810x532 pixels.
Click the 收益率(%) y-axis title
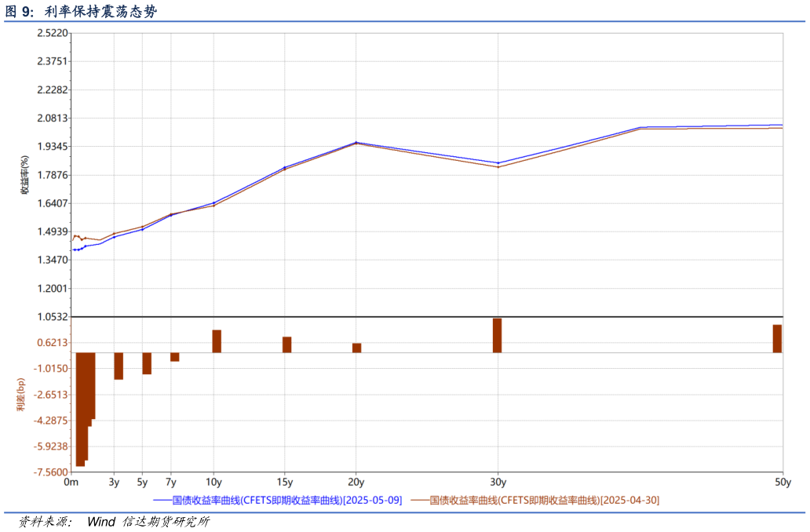click(24, 174)
